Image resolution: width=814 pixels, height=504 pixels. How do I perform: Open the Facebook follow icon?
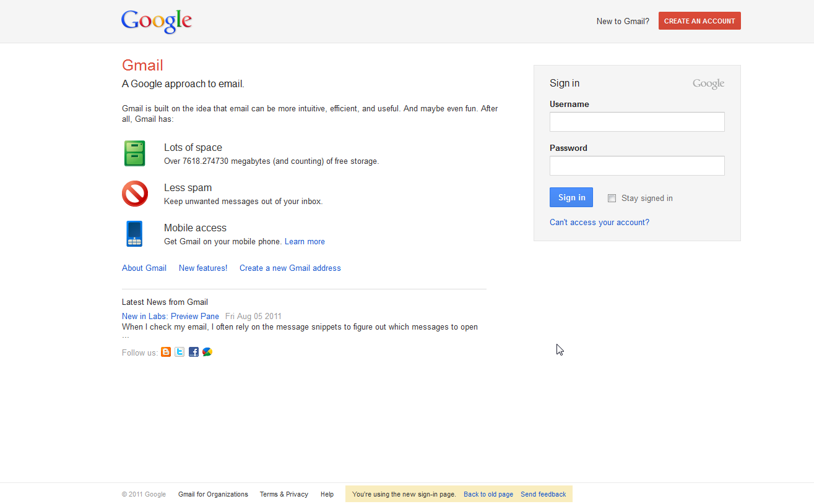194,352
